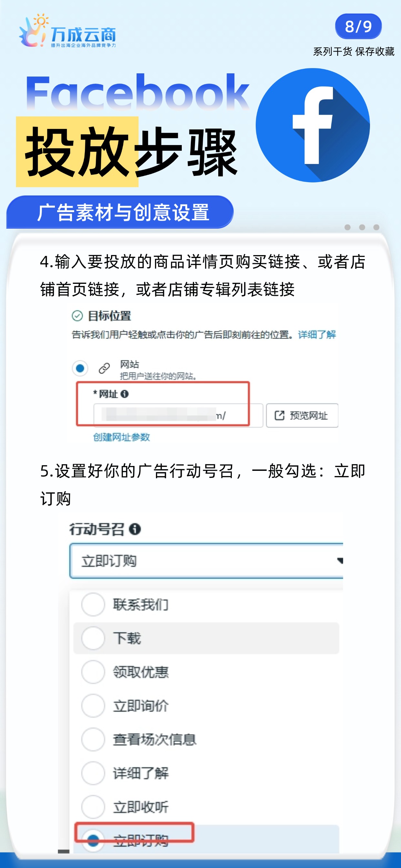Click the 8/9 page indicator badge

[358, 26]
